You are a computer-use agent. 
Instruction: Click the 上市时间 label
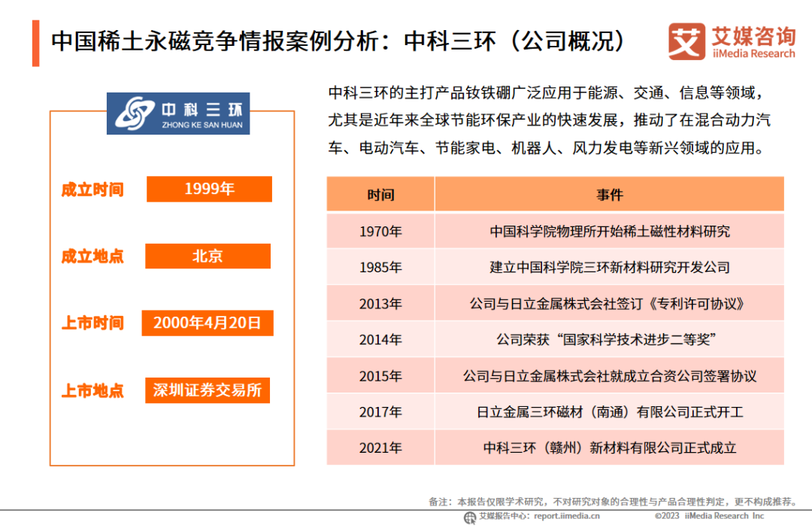pyautogui.click(x=92, y=323)
